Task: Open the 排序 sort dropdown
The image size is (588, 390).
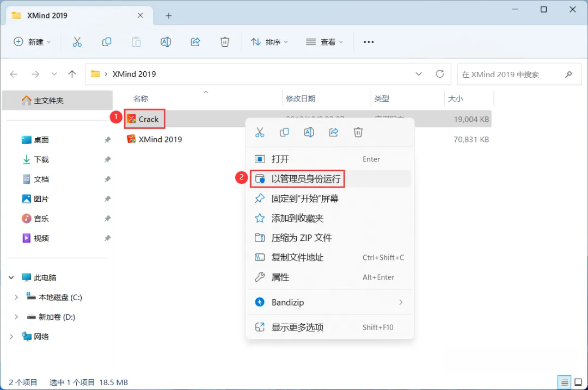Action: (269, 42)
